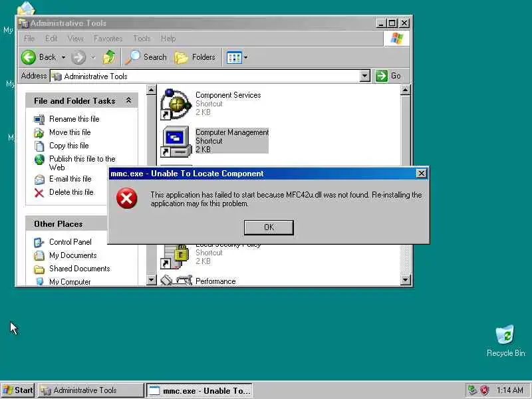Click the Computer Management label text

(232, 132)
